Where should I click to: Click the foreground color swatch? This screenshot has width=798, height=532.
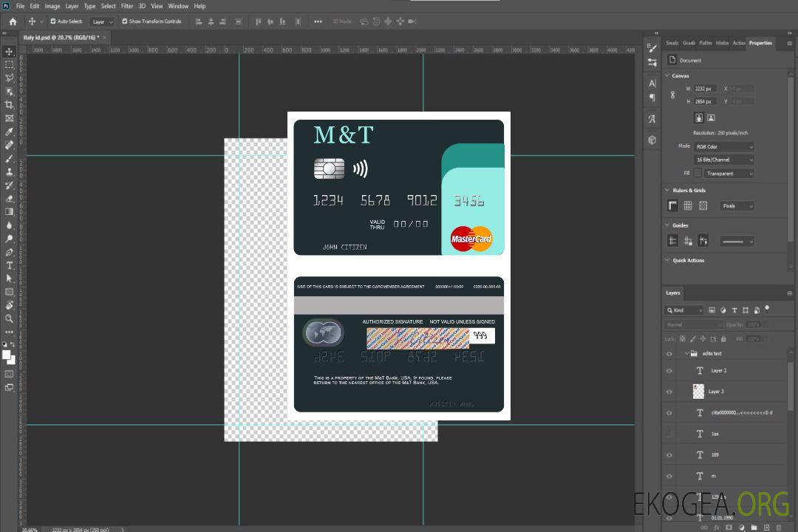7,355
